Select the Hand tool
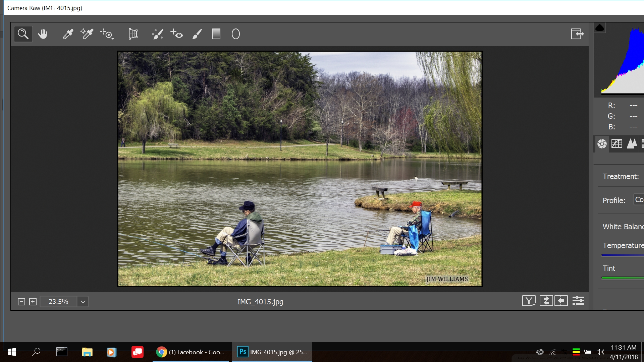 [43, 34]
